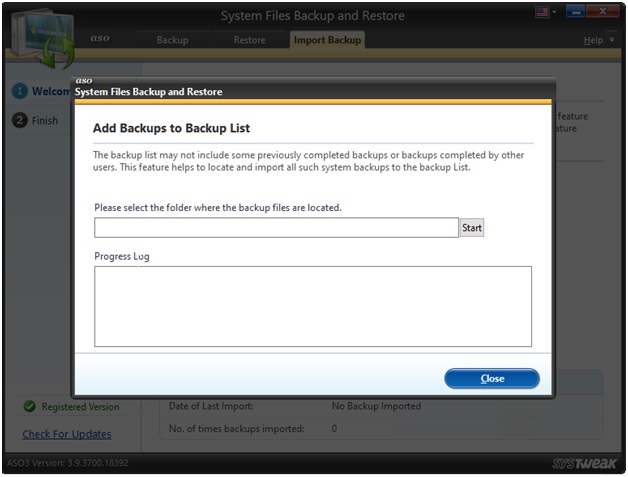Screen dimensions: 628x477
Task: Select the Import Backup tab
Action: click(x=327, y=40)
